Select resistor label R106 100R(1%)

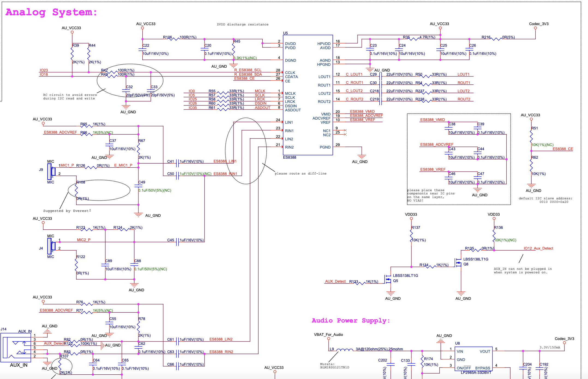point(180,37)
